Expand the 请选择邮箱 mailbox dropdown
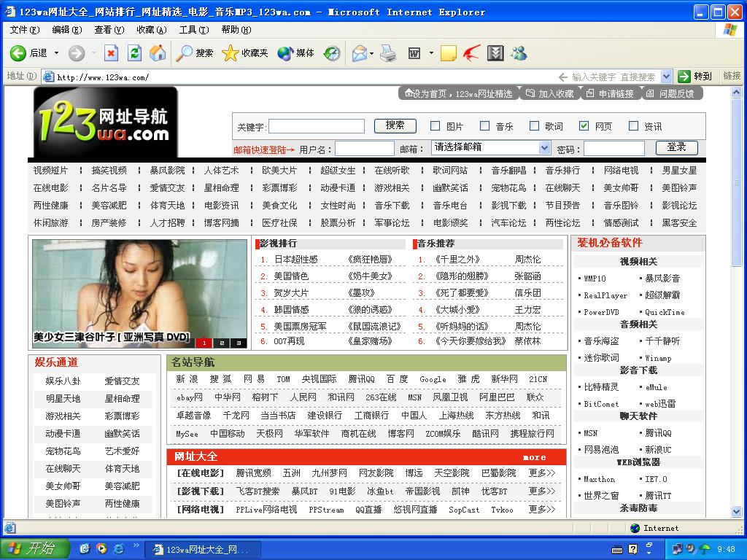 click(544, 147)
